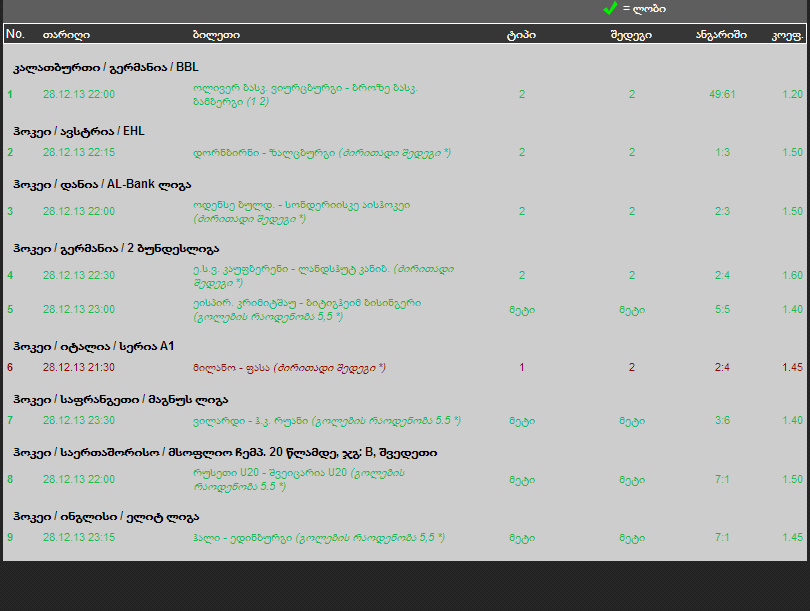Click the 'ანგარიში' column header
This screenshot has height=611, width=810.
pyautogui.click(x=721, y=35)
